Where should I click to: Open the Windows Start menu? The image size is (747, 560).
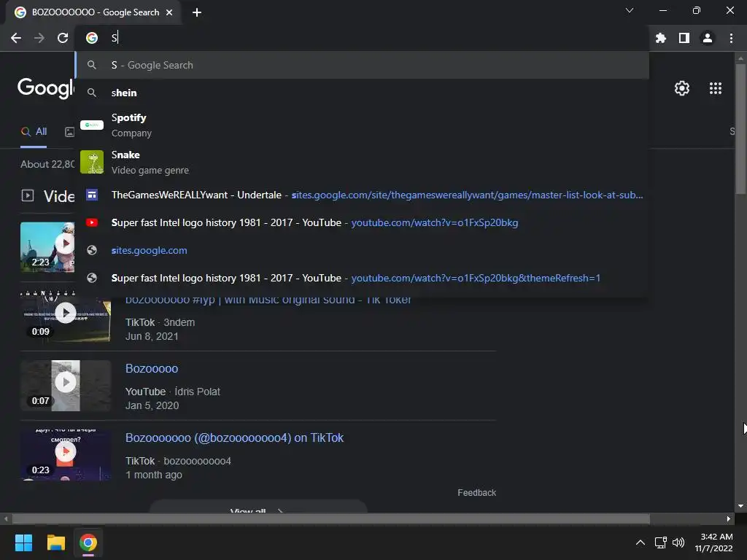(x=23, y=542)
